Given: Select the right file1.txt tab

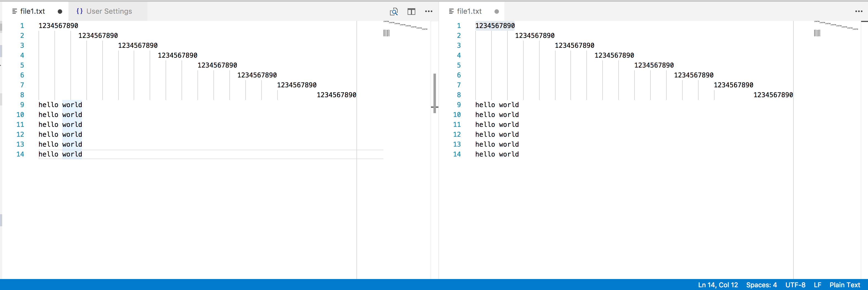Looking at the screenshot, I should click(x=469, y=11).
